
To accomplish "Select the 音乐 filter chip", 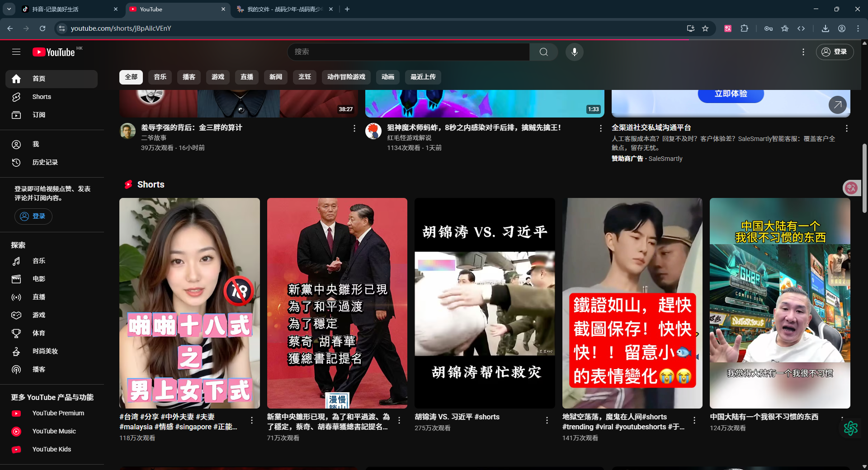I will (x=160, y=77).
